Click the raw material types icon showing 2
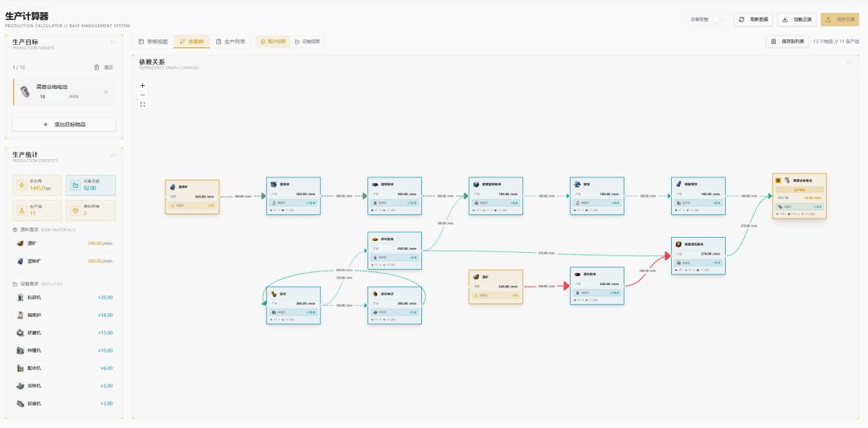The image size is (868, 428). (x=75, y=210)
